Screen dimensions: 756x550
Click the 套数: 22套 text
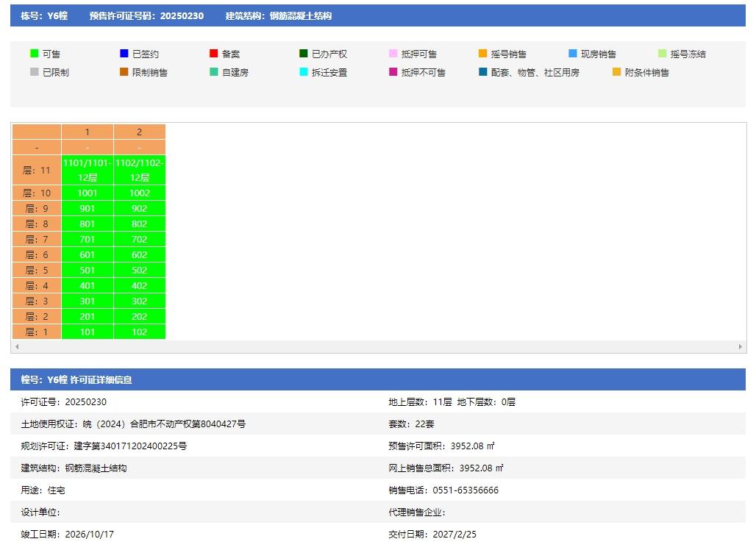[x=411, y=424]
